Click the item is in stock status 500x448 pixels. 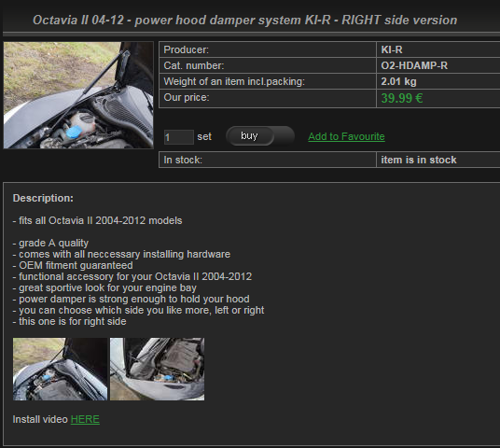pos(419,160)
